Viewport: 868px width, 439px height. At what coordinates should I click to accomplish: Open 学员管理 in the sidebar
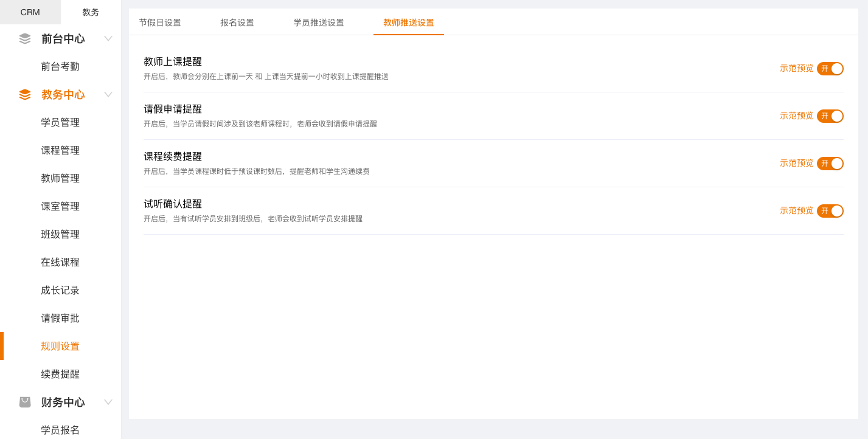click(60, 122)
